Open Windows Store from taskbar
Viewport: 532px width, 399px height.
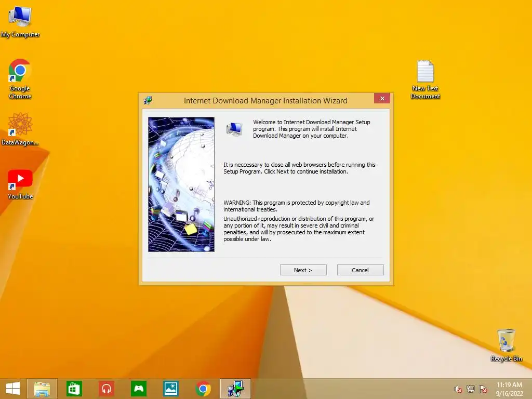(74, 389)
